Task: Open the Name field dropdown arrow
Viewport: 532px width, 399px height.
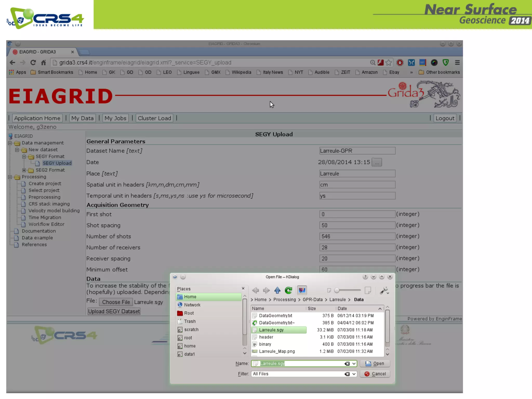Action: (x=354, y=364)
